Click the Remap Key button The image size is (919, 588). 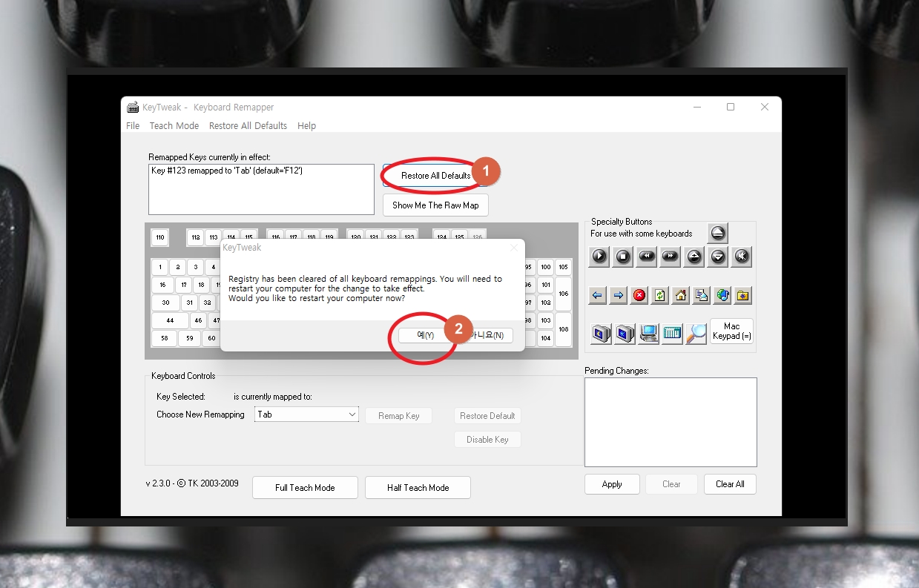click(x=398, y=416)
